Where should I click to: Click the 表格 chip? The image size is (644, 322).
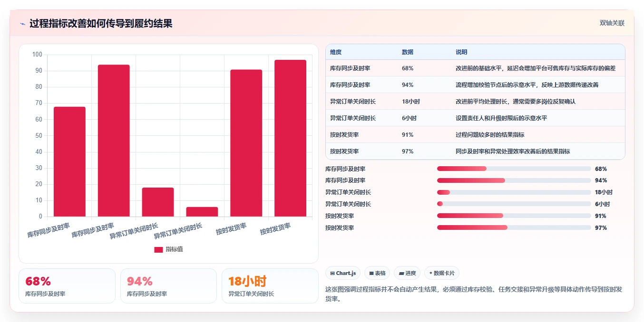(x=377, y=273)
